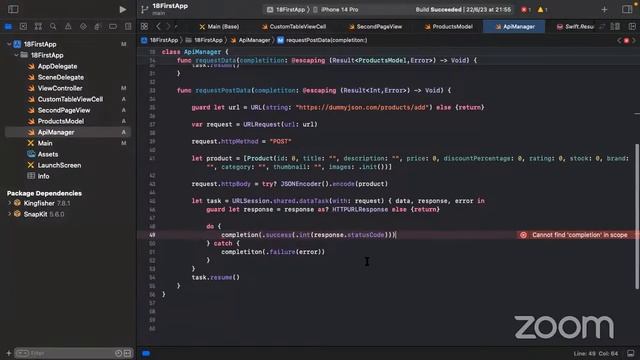
Task: Go back with the editor's left chevron
Action: tap(158, 27)
